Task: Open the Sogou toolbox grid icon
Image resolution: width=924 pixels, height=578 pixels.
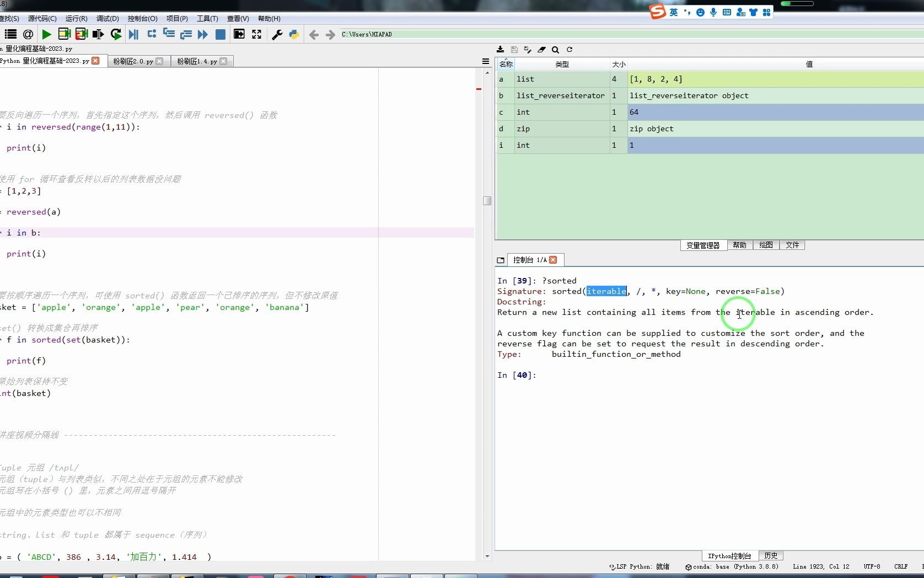Action: (766, 12)
